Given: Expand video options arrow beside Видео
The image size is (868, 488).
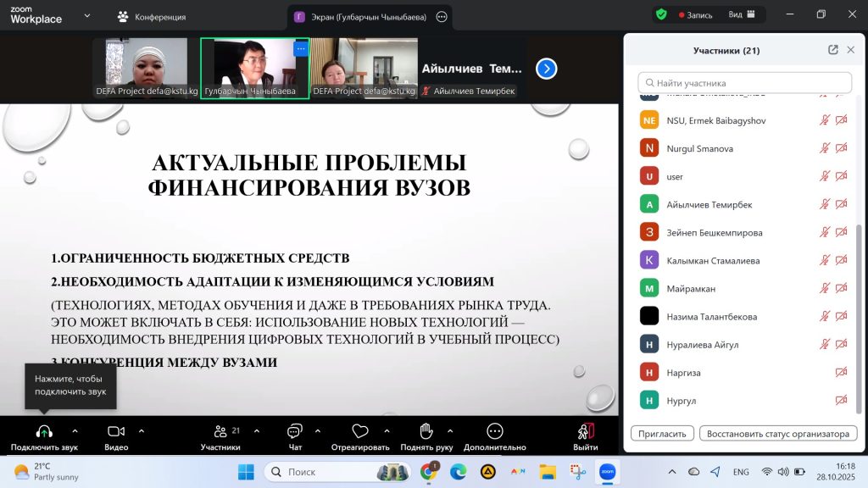Looking at the screenshot, I should pyautogui.click(x=141, y=430).
